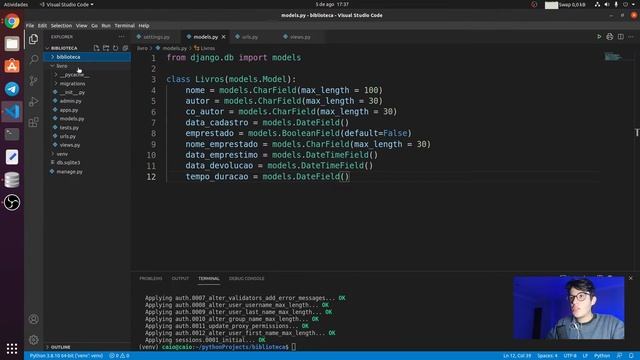Click New File icon in Explorer header
This screenshot has height=360, width=640.
point(96,48)
